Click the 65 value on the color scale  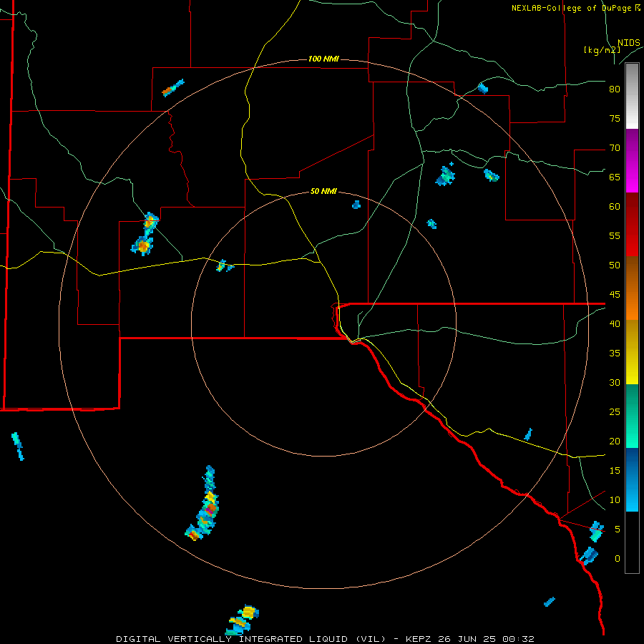(615, 177)
